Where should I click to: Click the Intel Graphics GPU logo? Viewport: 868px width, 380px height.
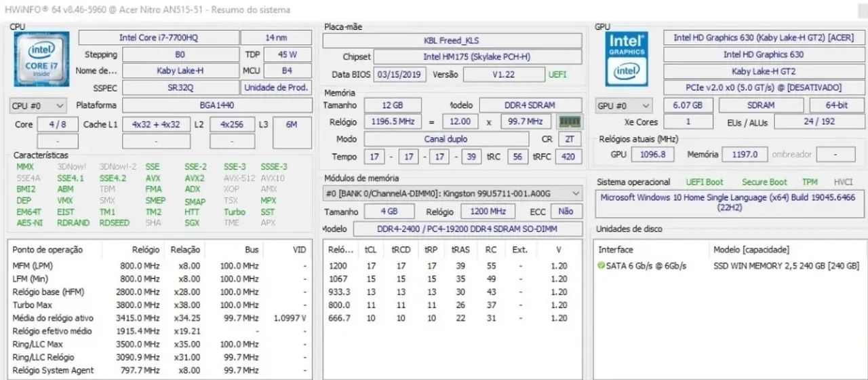click(627, 59)
